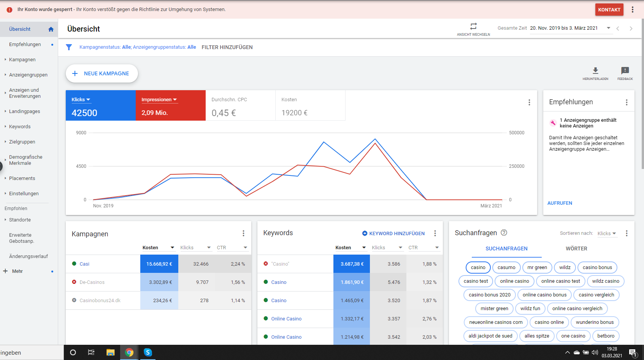
Task: Open Windows Task View in taskbar
Action: point(91,352)
